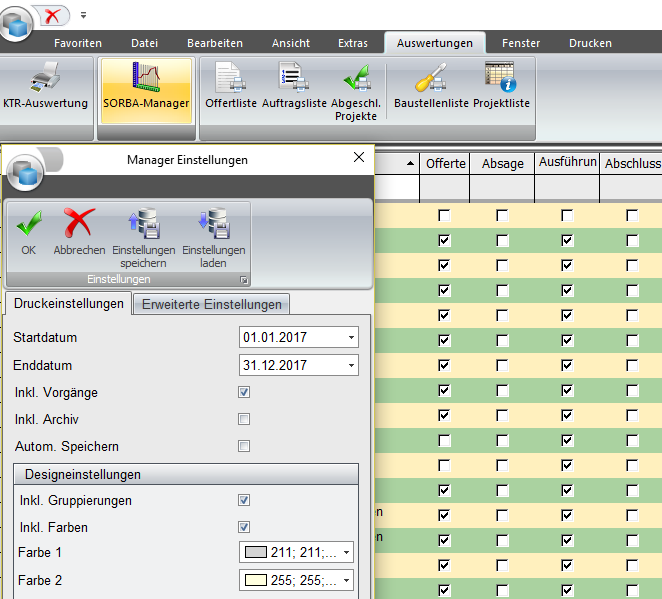Viewport: 662px width, 599px height.
Task: Open the Fenster ribbon tab
Action: 521,43
